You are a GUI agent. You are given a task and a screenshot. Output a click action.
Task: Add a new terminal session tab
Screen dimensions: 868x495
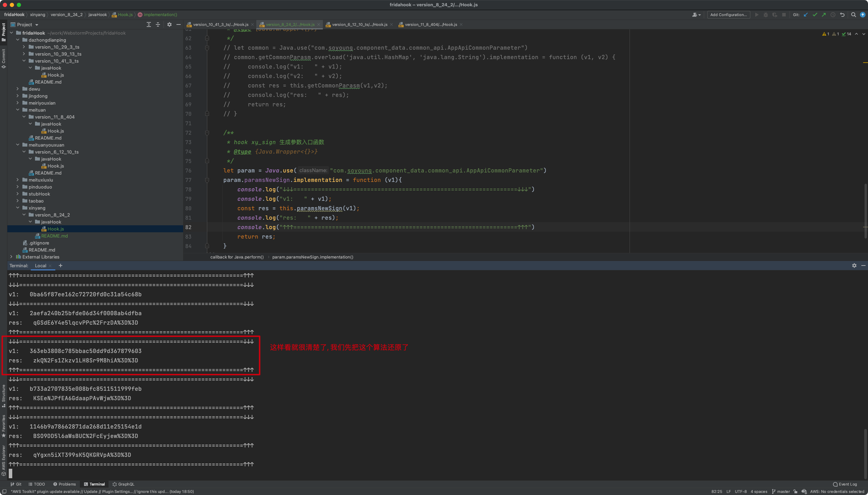coord(61,266)
